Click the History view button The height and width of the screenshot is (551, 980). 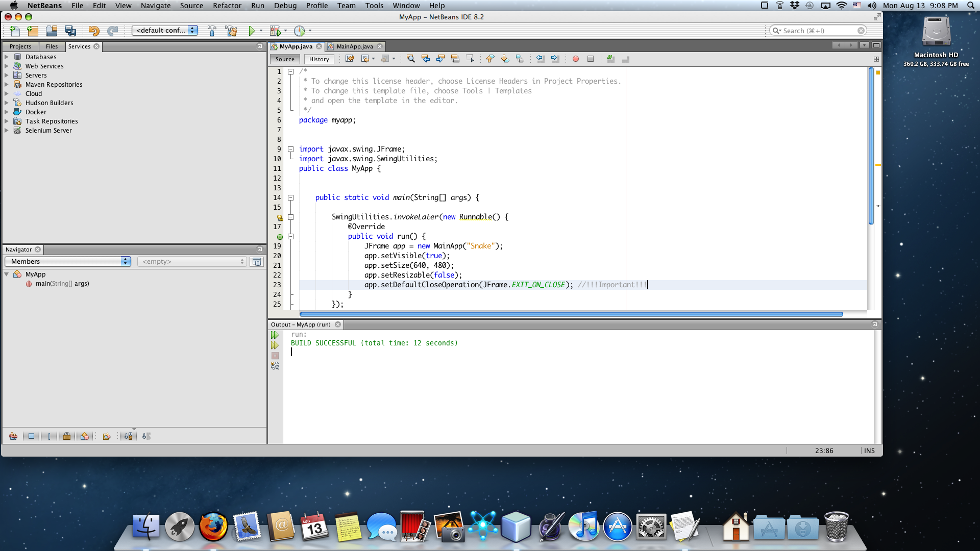(319, 59)
